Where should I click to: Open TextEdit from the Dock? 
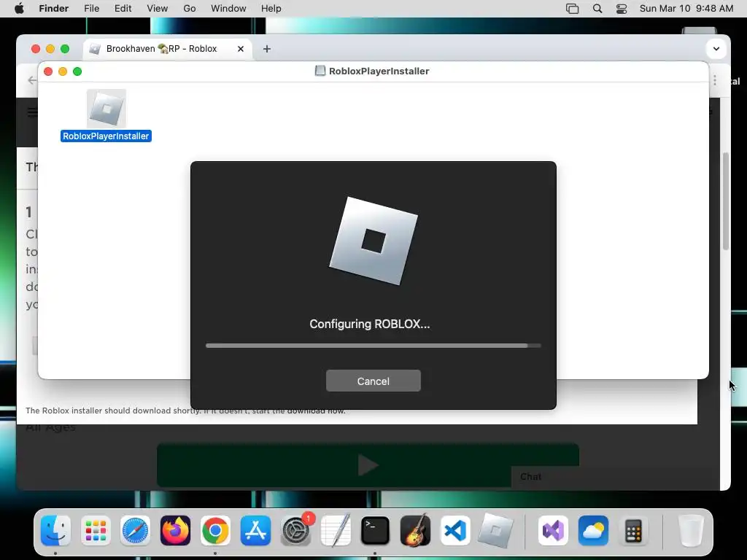(336, 530)
